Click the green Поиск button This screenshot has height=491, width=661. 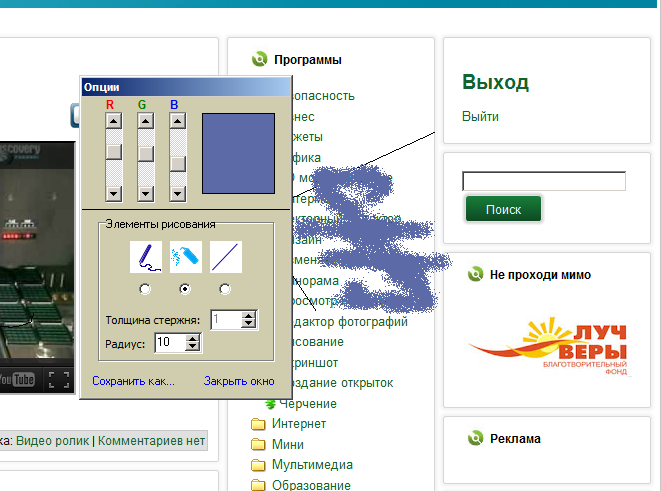(503, 209)
